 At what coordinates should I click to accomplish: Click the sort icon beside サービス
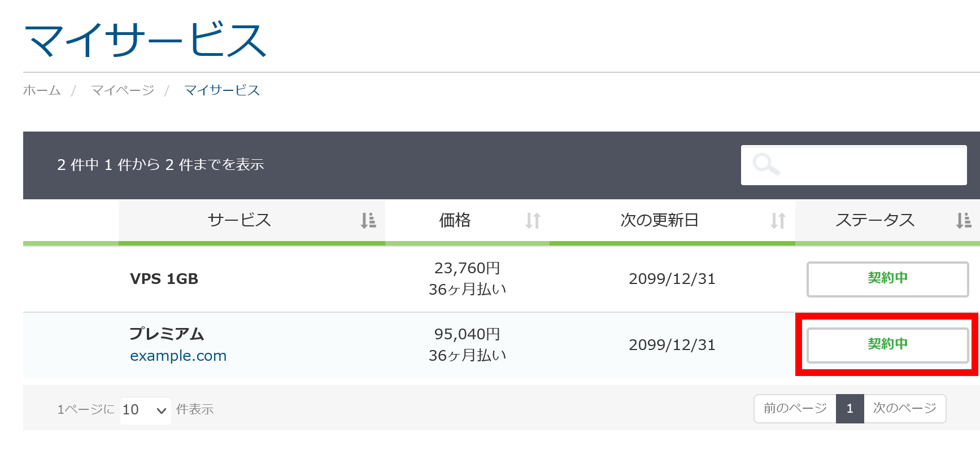pos(368,220)
